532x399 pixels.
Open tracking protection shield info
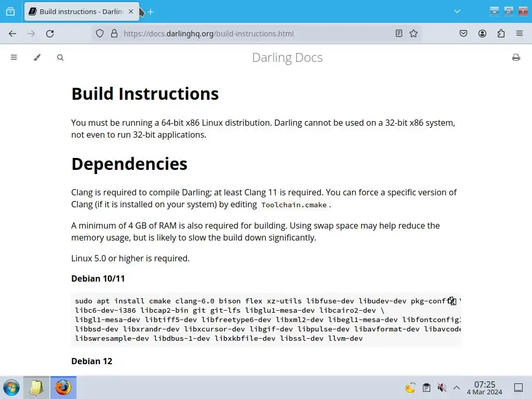pyautogui.click(x=100, y=34)
